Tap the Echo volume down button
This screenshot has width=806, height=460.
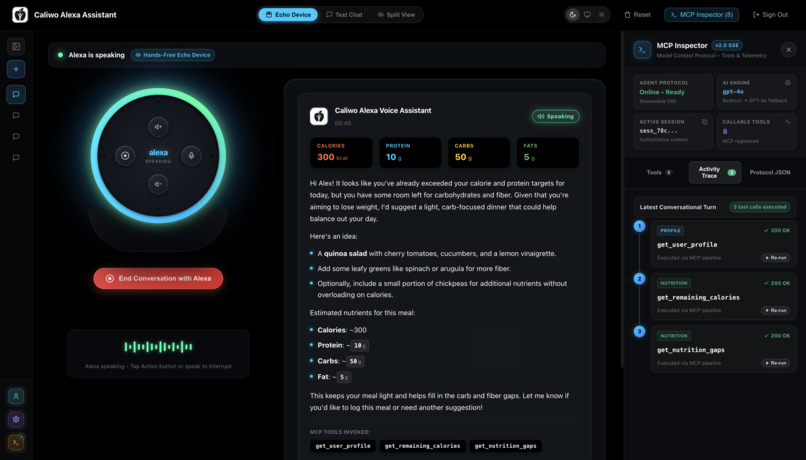click(158, 184)
